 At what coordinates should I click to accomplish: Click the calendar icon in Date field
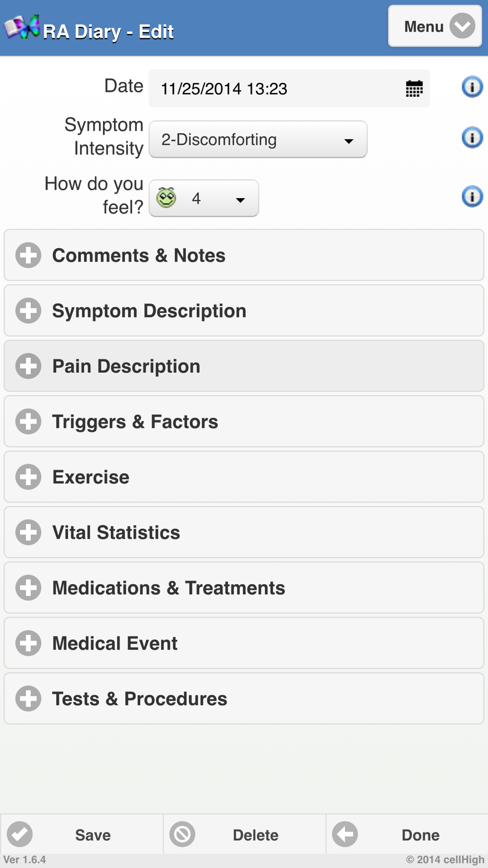pos(414,89)
